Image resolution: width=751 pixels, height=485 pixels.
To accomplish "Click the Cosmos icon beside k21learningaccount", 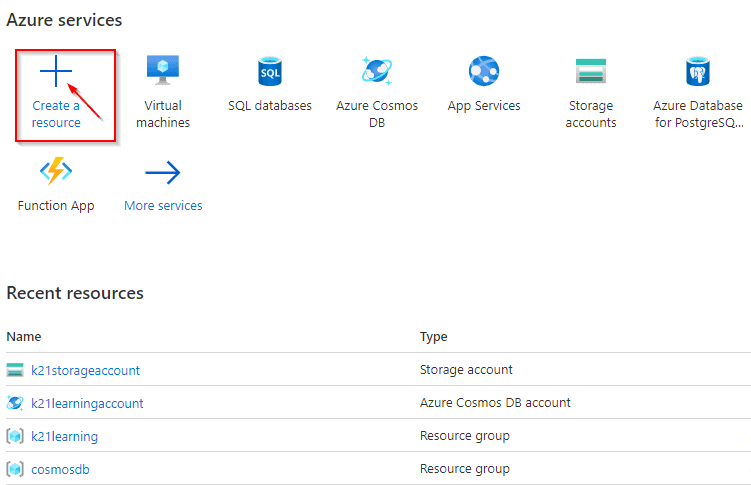I will coord(15,403).
